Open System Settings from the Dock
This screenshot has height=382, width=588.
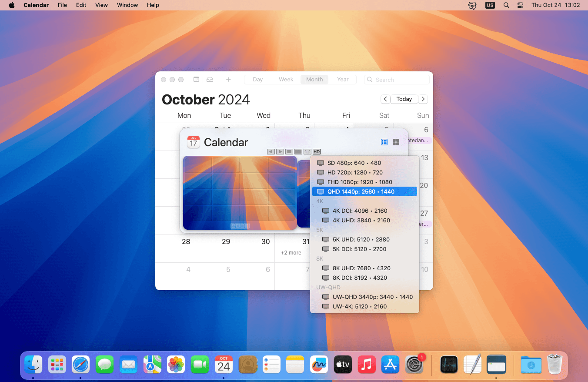click(x=414, y=364)
